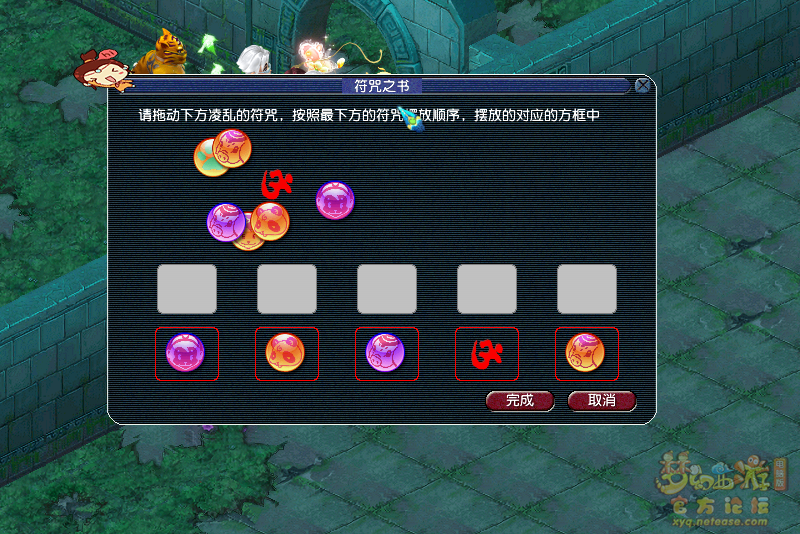Viewport: 800px width, 534px height.
Task: Click the second empty gray slot
Action: click(287, 289)
